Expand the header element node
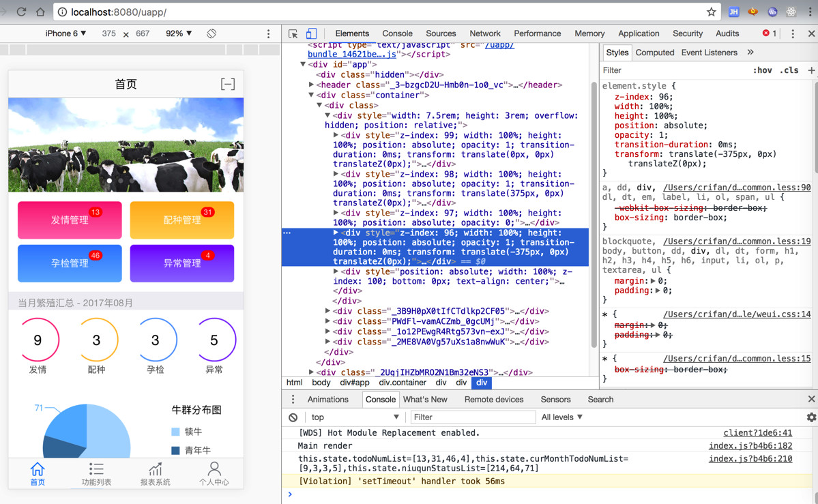The height and width of the screenshot is (504, 818). [312, 85]
